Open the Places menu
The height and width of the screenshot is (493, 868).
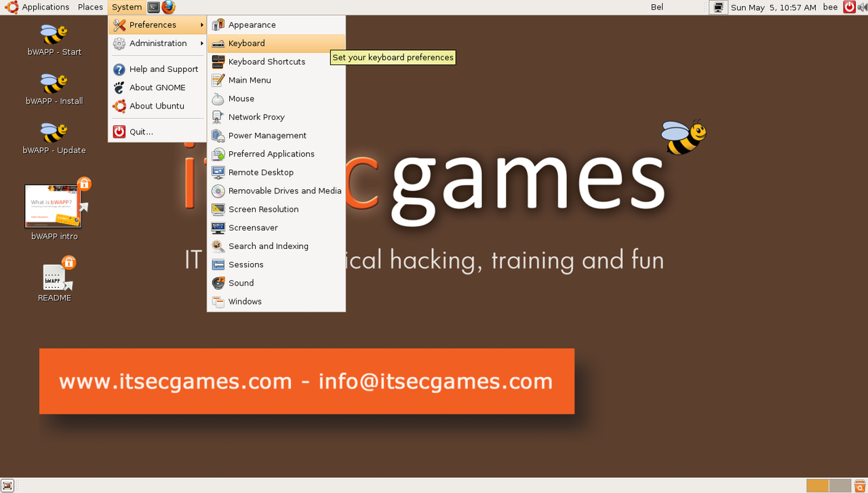pyautogui.click(x=90, y=7)
